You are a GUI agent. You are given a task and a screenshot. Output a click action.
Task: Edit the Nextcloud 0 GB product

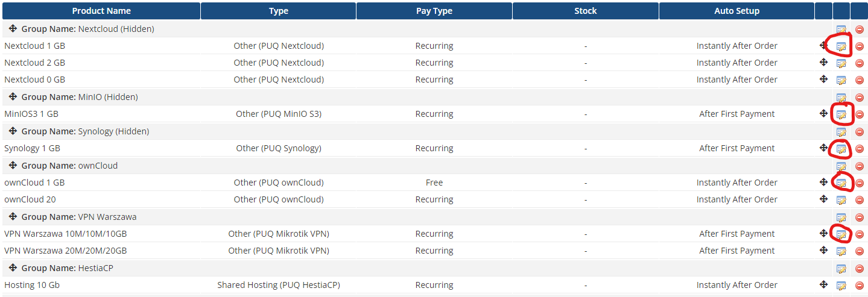point(841,80)
